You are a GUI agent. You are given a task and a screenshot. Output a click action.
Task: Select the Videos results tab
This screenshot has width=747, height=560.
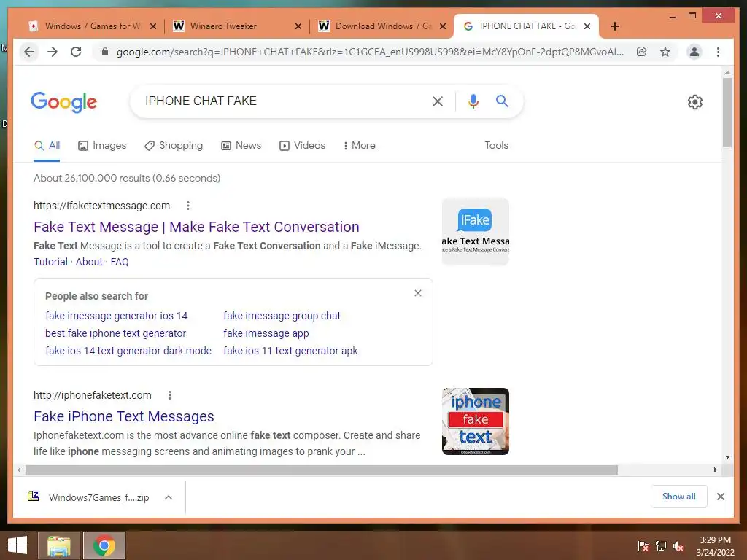tap(302, 146)
